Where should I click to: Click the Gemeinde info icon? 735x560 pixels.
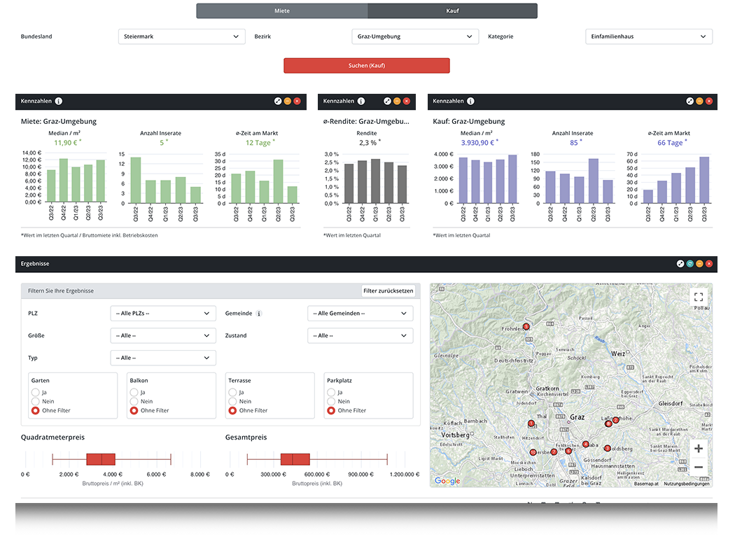pos(259,314)
